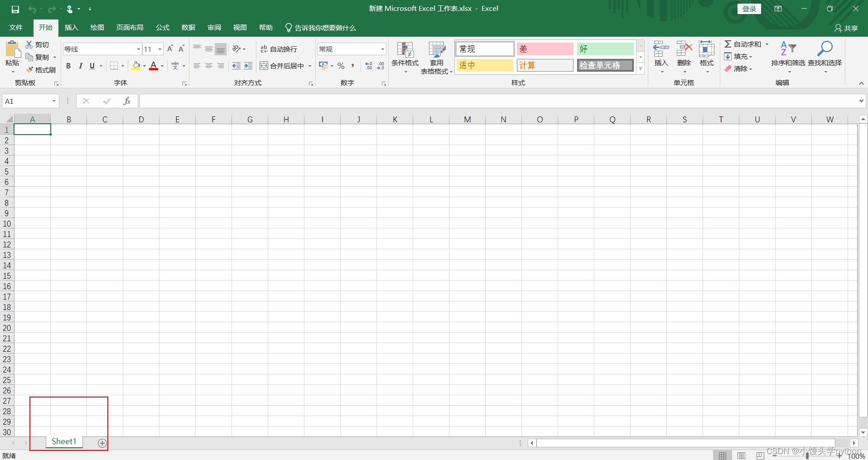Open the number format 常规 dropdown
This screenshot has width=868, height=460.
(x=383, y=49)
